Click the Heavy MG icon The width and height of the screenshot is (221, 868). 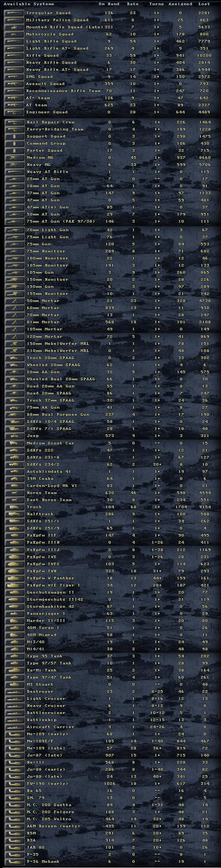(x=15, y=165)
